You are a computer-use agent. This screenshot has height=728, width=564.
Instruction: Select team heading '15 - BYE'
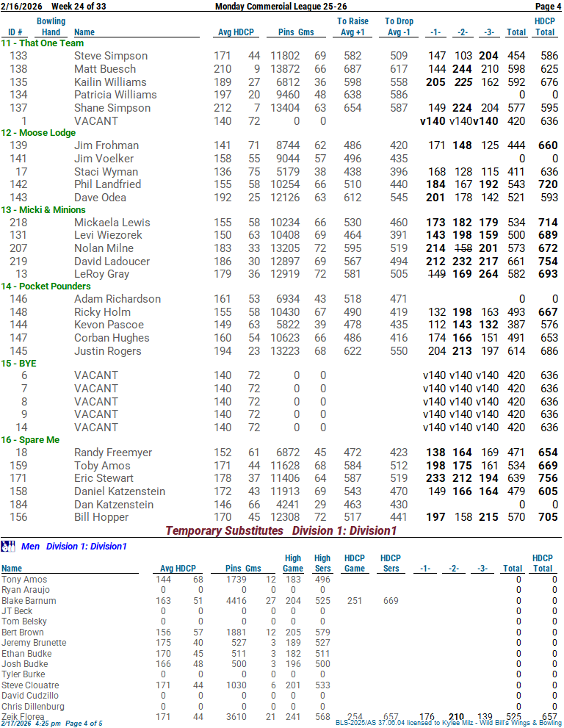click(18, 364)
